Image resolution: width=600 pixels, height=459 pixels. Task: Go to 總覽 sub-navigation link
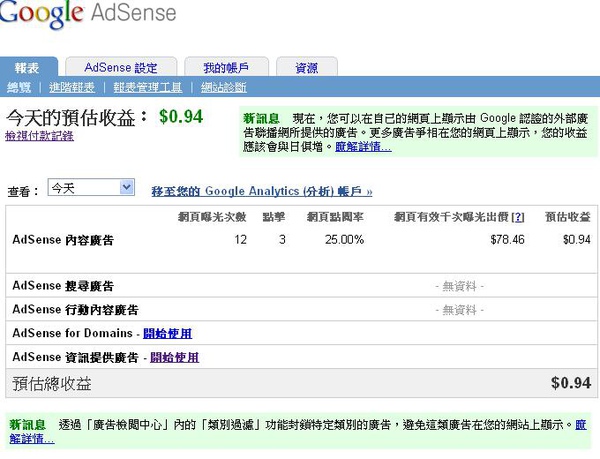pyautogui.click(x=19, y=88)
